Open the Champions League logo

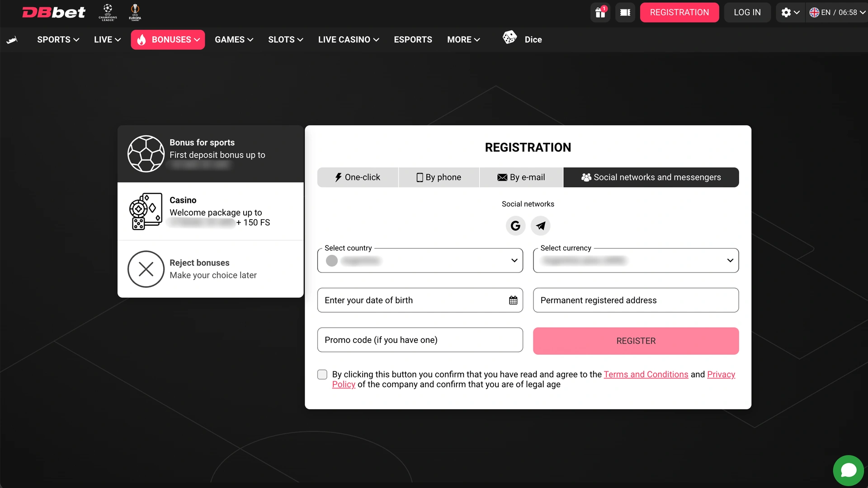[108, 12]
